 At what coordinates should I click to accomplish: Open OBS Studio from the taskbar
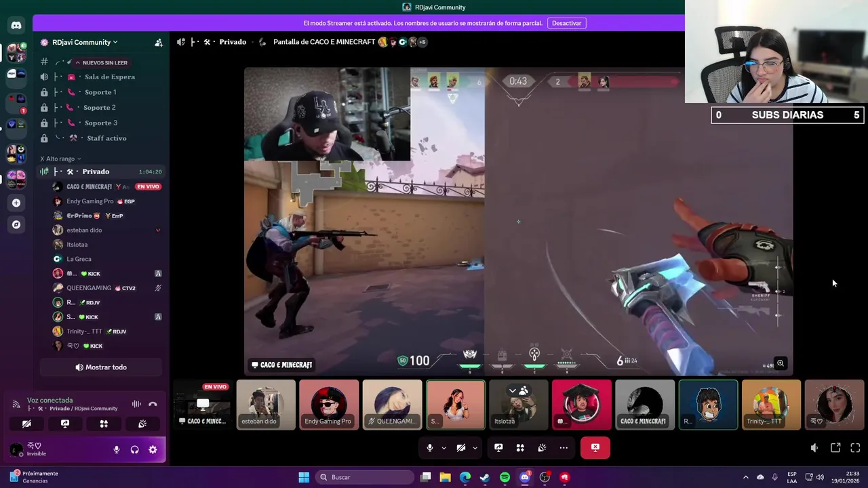tap(545, 477)
